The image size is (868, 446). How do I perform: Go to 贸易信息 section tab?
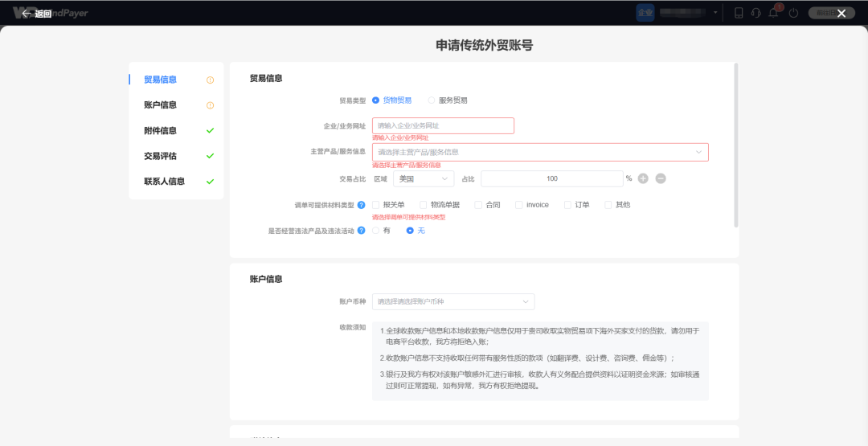161,80
